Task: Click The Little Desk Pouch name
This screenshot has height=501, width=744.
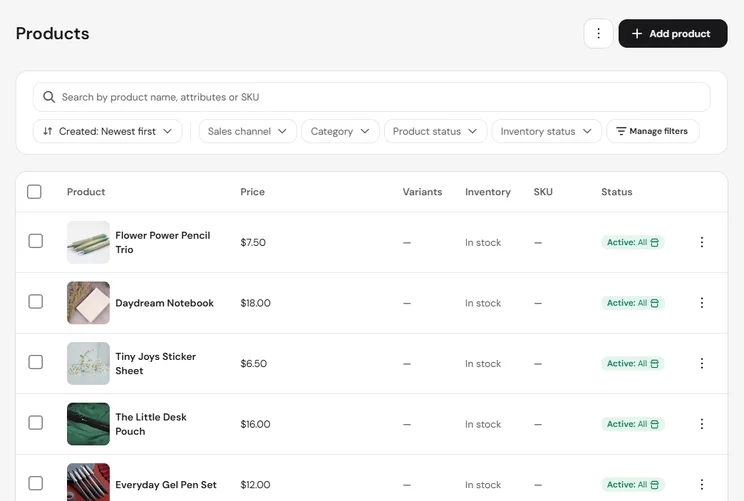Action: point(150,424)
